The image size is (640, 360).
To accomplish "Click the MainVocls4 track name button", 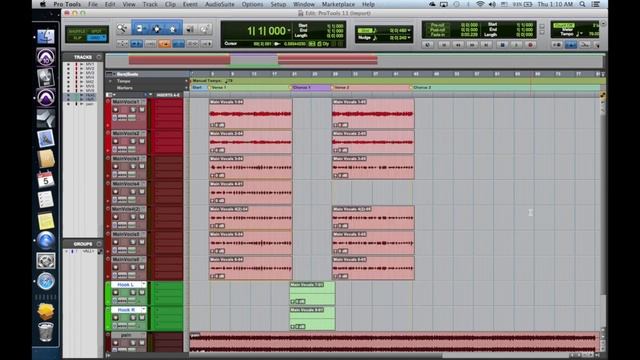I will (x=126, y=184).
